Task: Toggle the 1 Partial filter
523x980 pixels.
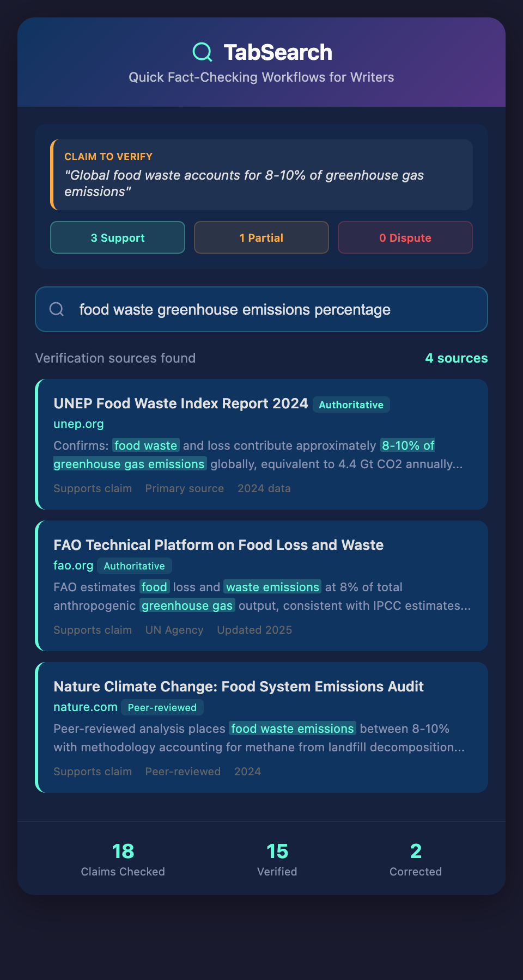Action: [x=261, y=237]
